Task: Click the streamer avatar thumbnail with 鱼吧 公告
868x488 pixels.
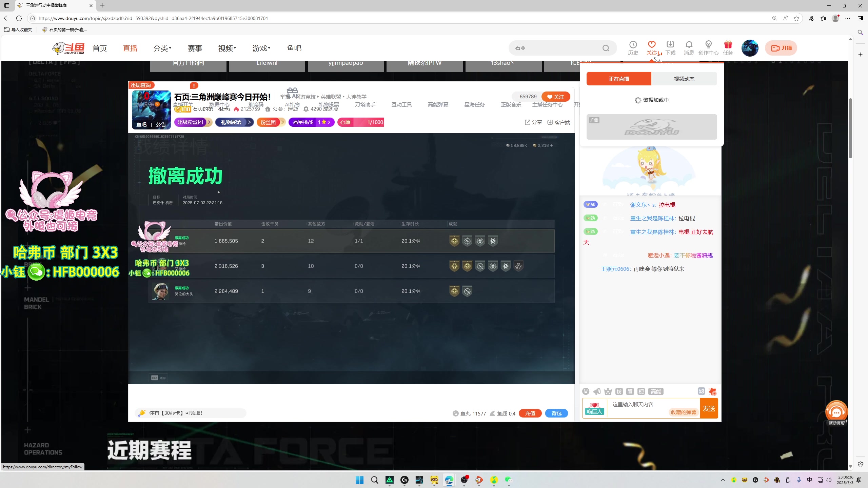Action: 151,110
